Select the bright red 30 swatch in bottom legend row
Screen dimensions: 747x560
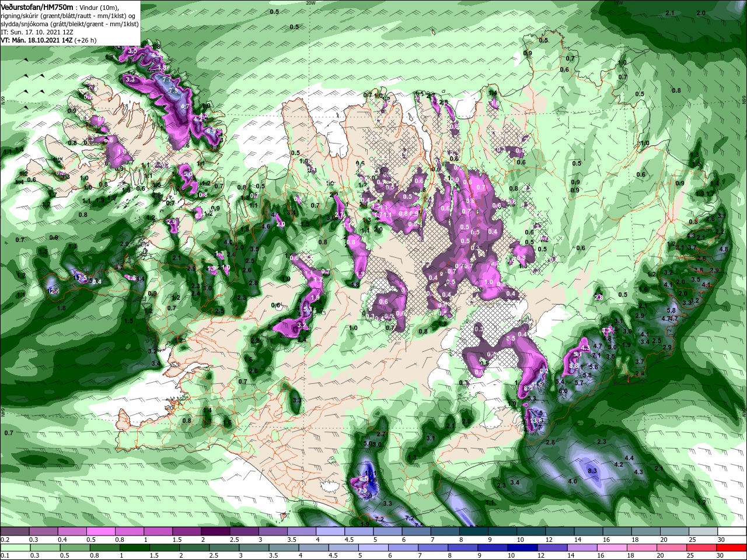(x=732, y=548)
